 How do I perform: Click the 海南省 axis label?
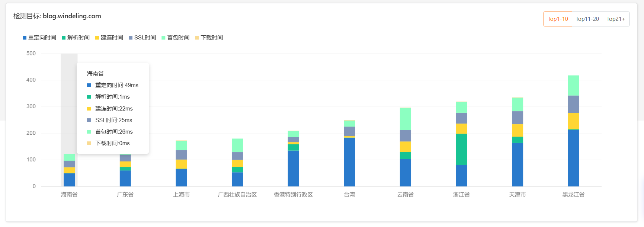(x=69, y=195)
